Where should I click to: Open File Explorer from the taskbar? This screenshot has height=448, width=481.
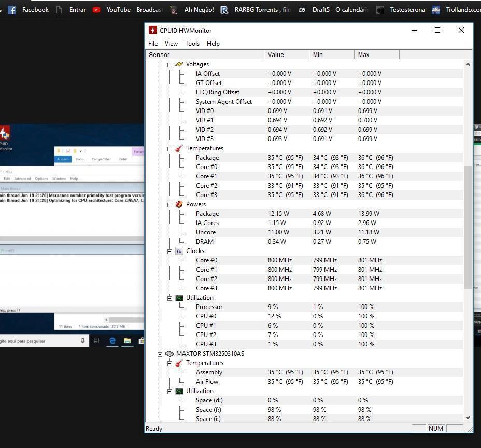127,341
